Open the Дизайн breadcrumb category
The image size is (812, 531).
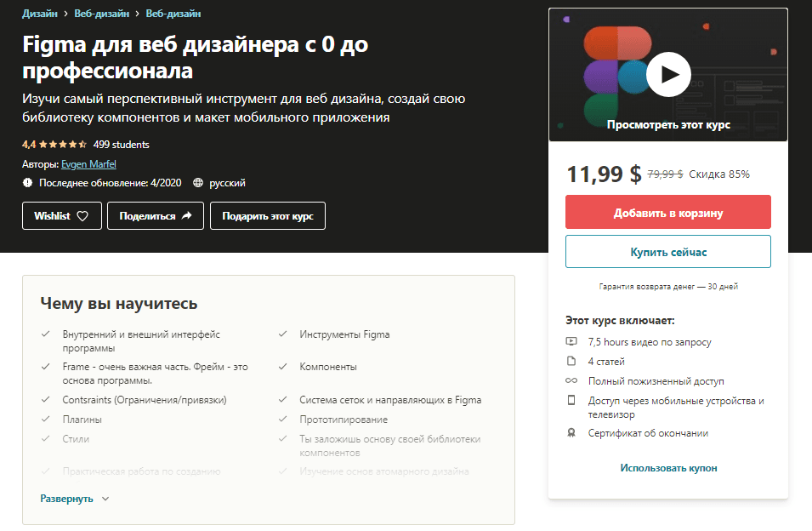(x=40, y=14)
